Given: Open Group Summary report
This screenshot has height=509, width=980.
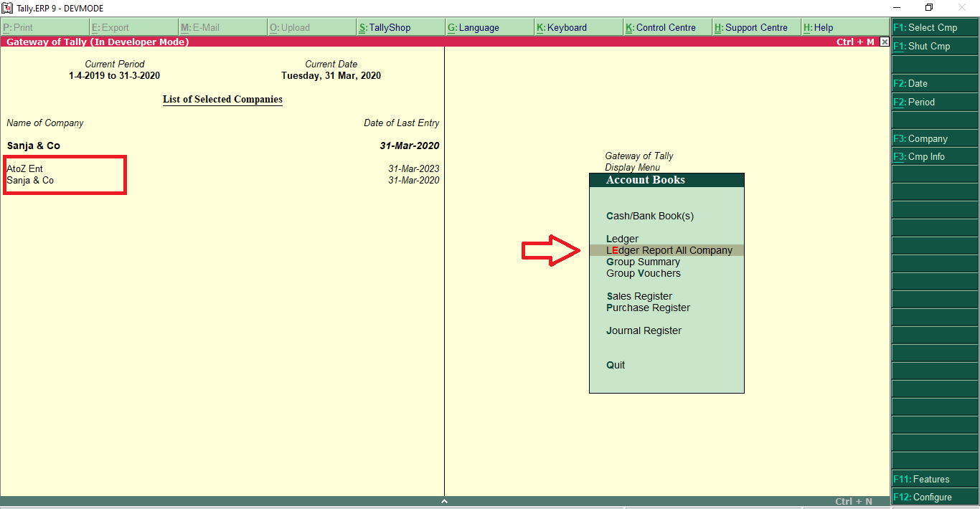Looking at the screenshot, I should pyautogui.click(x=643, y=262).
